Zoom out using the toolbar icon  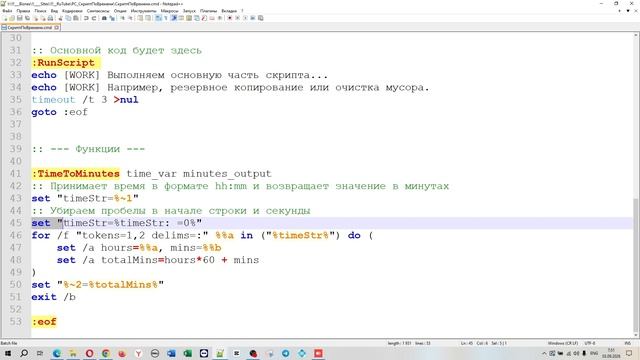(x=130, y=18)
